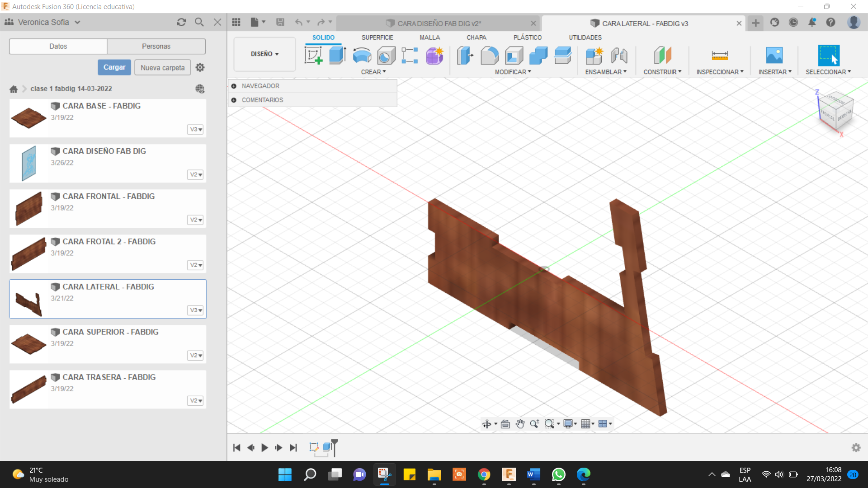Screen dimensions: 868x488
Task: Open version dropdown of CARA BASE - FABDIG
Action: tap(195, 130)
